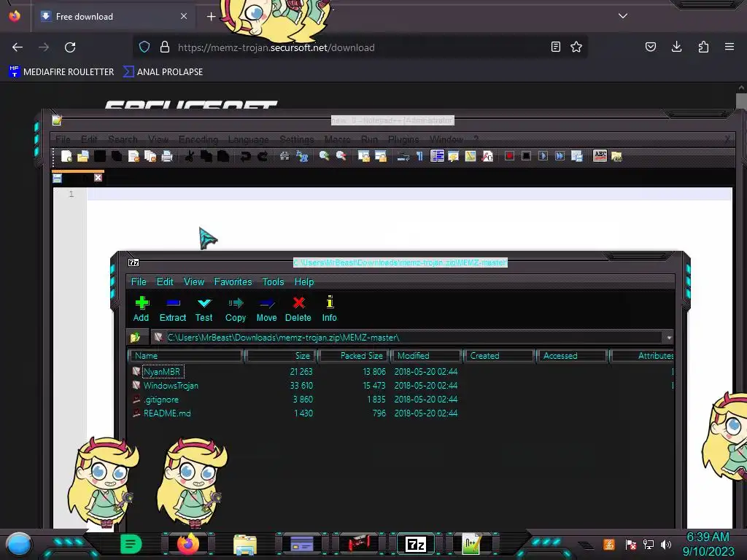Open the Firefox downloads panel
Image resolution: width=747 pixels, height=560 pixels.
(x=676, y=47)
